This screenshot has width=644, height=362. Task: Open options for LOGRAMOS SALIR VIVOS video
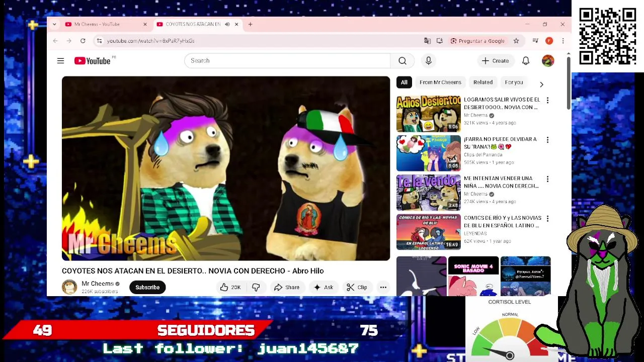coord(547,100)
